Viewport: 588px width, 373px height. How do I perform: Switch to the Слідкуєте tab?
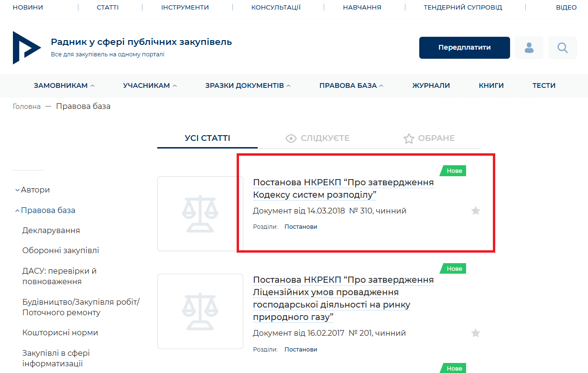(x=317, y=138)
